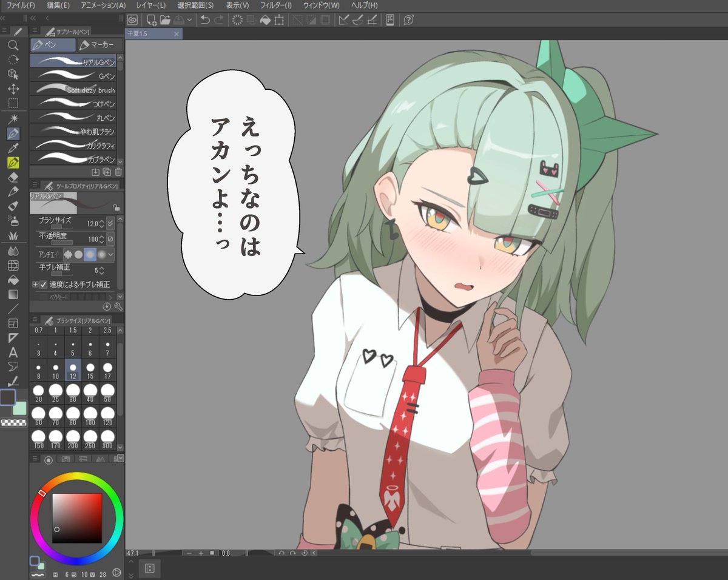Toggle 速度による手ブレ補正 checkbox
The height and width of the screenshot is (580, 728).
(43, 284)
